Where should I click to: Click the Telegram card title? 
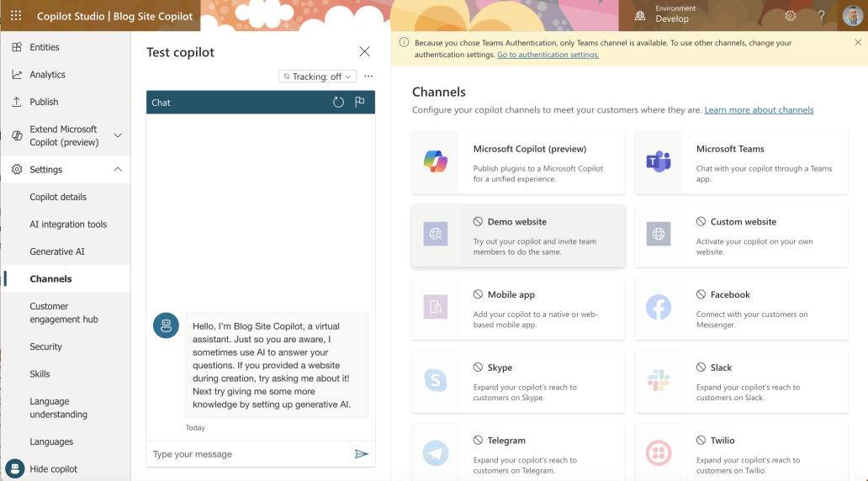(x=506, y=441)
